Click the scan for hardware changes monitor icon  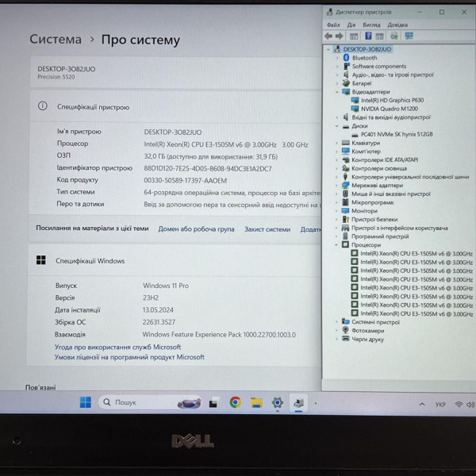tap(409, 36)
